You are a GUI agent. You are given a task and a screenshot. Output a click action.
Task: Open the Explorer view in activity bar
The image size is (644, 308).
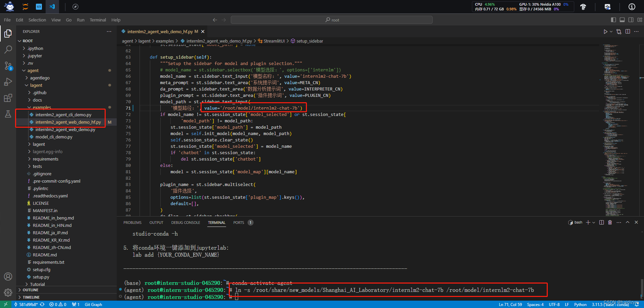pyautogui.click(x=8, y=33)
